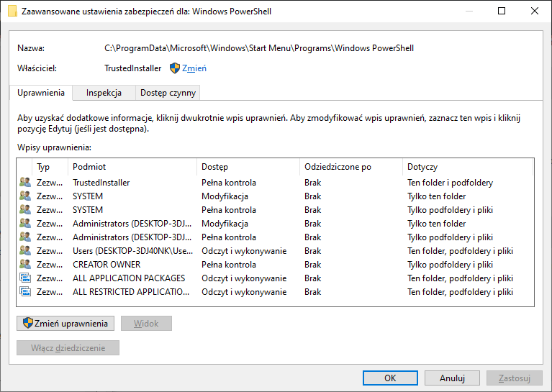
Task: Sort entries by the Podmiot column header
Action: coord(132,167)
